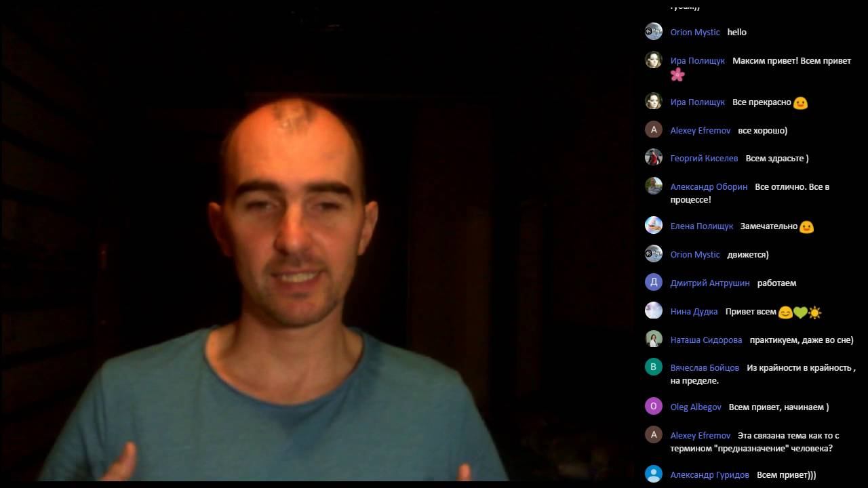Click Ира Полищук's avatar beside "Все прекрасно"

pos(653,101)
